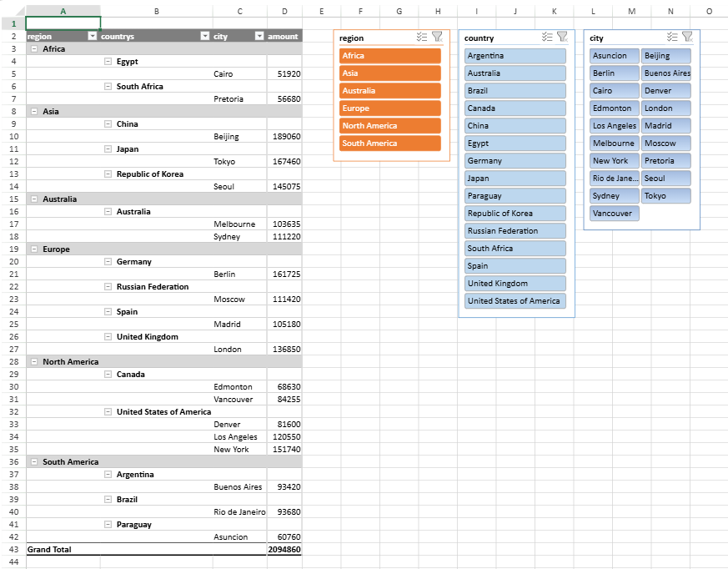Select Beijing amount cell 189060
The width and height of the screenshot is (728, 569).
(x=284, y=137)
